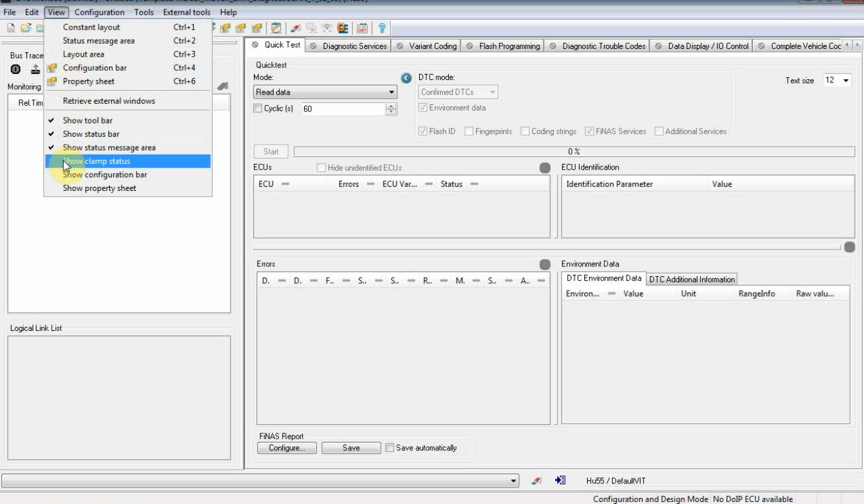Click the OK calendar icon in toolbar
The image size is (864, 504).
click(x=362, y=28)
